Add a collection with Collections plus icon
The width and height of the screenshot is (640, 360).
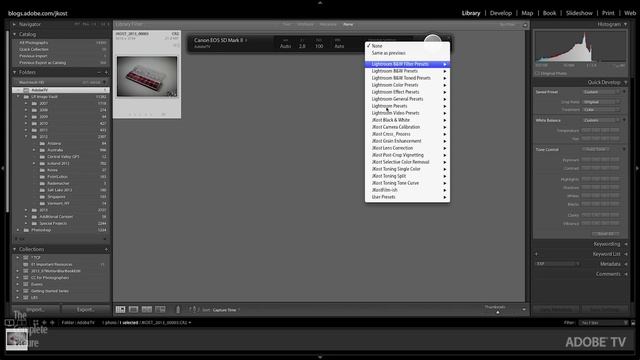[106, 249]
